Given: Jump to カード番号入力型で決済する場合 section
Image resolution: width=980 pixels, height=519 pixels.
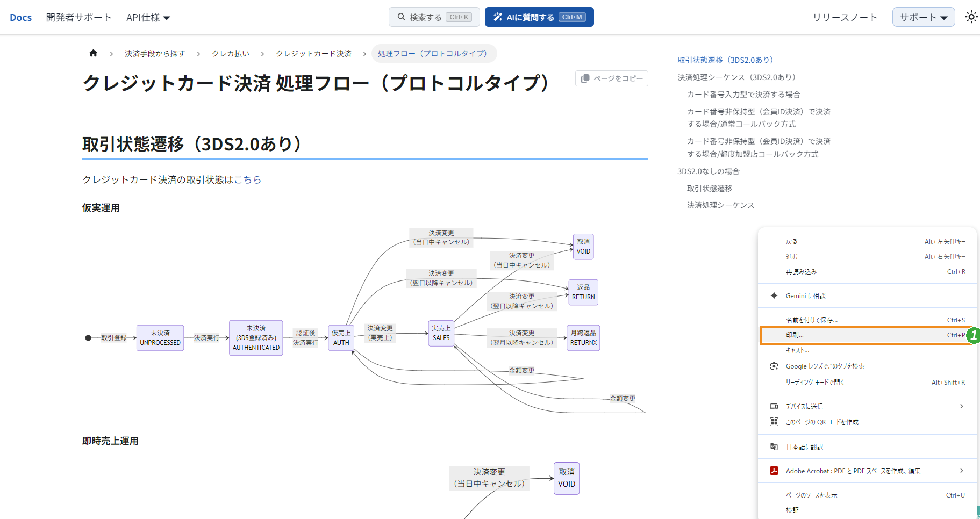Looking at the screenshot, I should coord(743,95).
